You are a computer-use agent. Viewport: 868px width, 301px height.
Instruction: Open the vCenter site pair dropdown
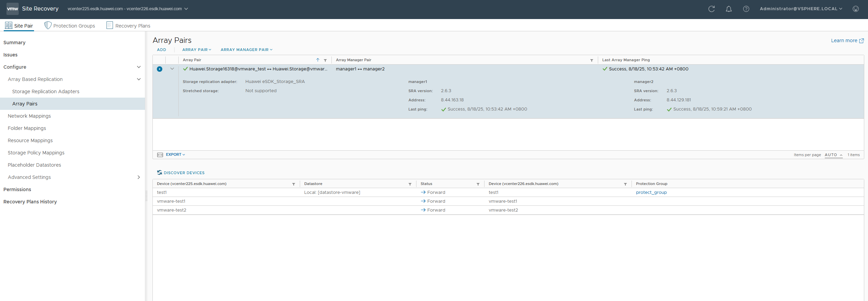[128, 9]
